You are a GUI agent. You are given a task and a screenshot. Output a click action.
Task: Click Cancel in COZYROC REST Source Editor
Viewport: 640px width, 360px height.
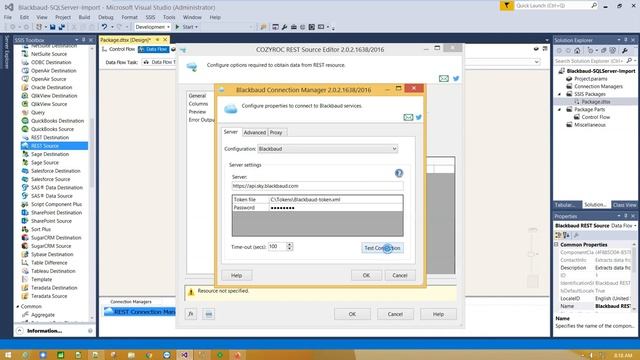(395, 314)
